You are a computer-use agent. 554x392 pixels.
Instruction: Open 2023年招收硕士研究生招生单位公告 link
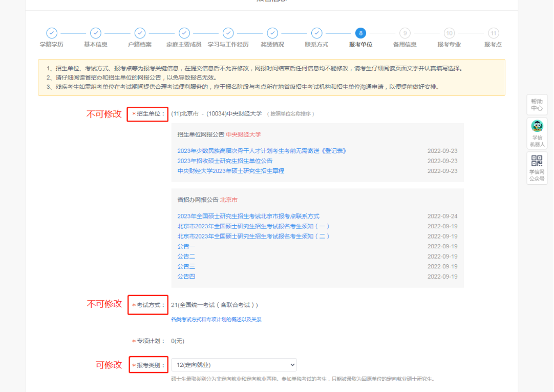click(225, 161)
